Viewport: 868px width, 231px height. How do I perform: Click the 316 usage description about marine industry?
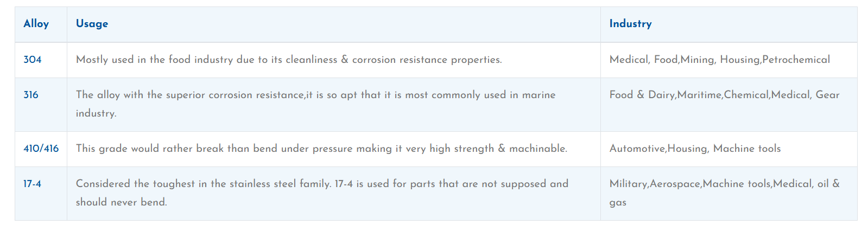316,104
